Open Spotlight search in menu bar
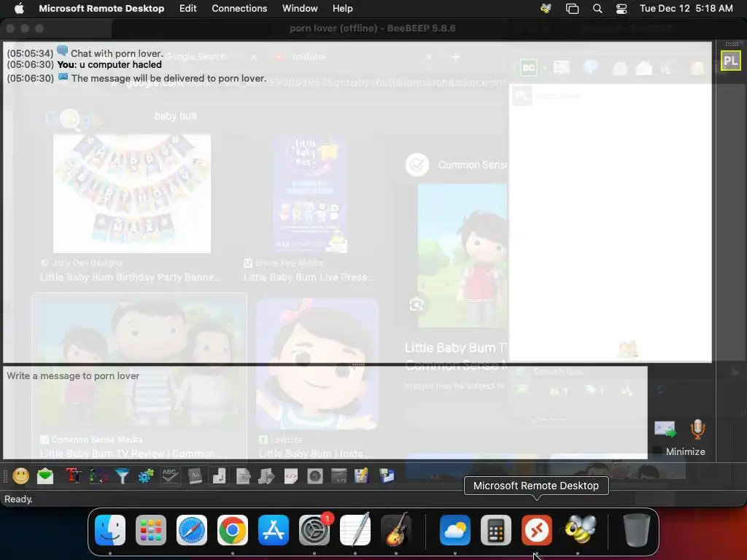The image size is (747, 560). point(597,9)
